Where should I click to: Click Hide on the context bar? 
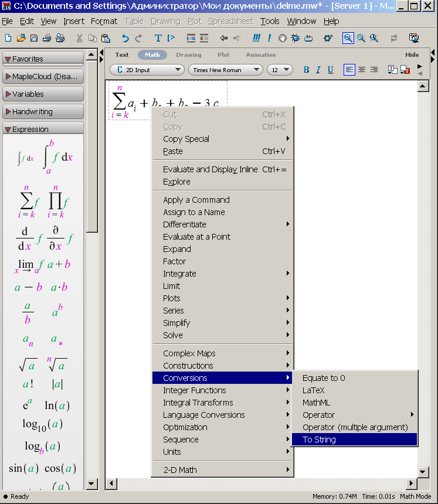[x=412, y=55]
